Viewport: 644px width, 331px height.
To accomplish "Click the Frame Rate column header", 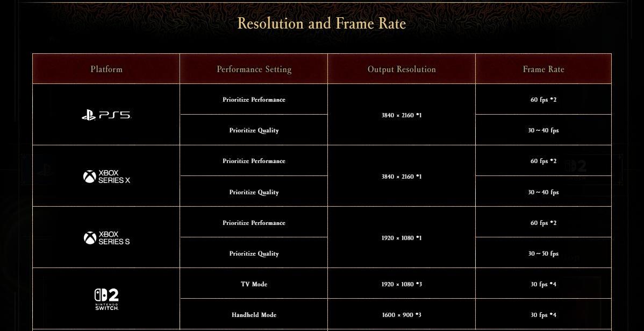I will point(543,69).
